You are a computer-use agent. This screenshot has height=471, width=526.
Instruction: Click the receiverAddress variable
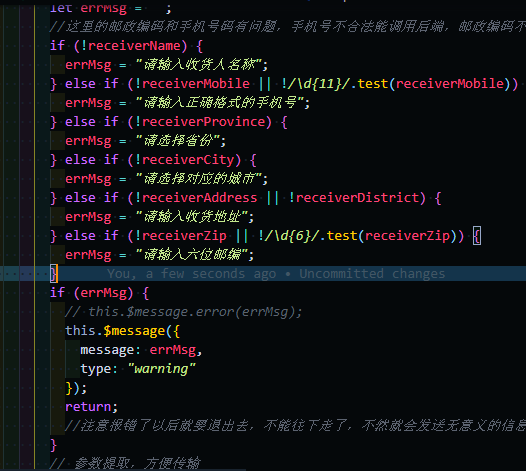pos(200,198)
